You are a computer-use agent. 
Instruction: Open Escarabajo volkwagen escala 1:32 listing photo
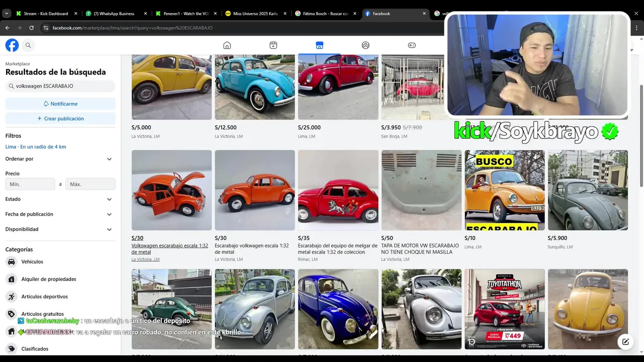point(255,190)
